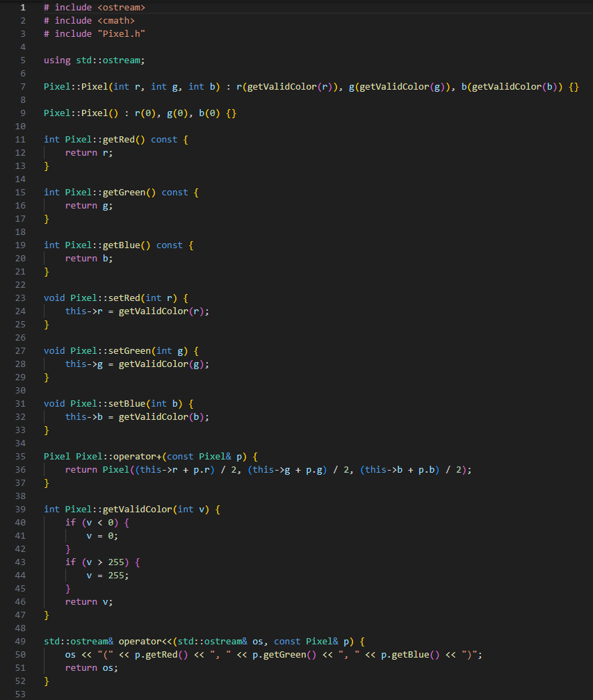
Task: Click "std::ostream;" in the using declaration
Action: tap(111, 60)
